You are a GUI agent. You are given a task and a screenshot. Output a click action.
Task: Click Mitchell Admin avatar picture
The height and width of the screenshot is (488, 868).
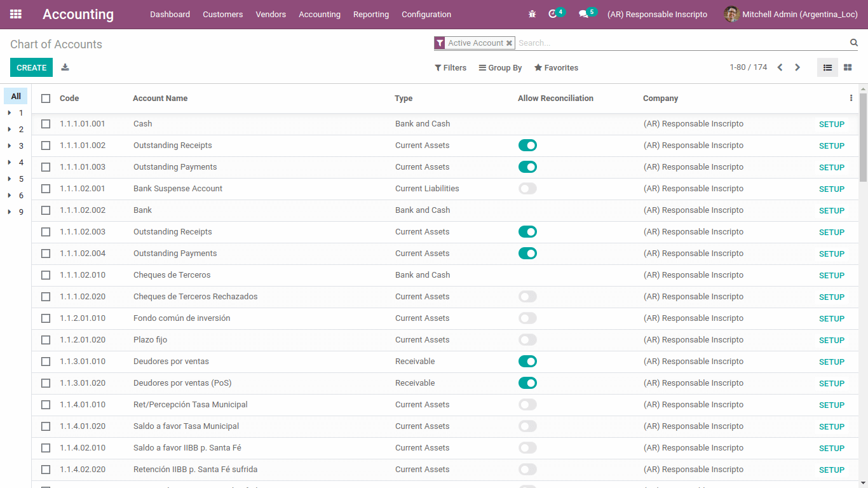coord(731,14)
